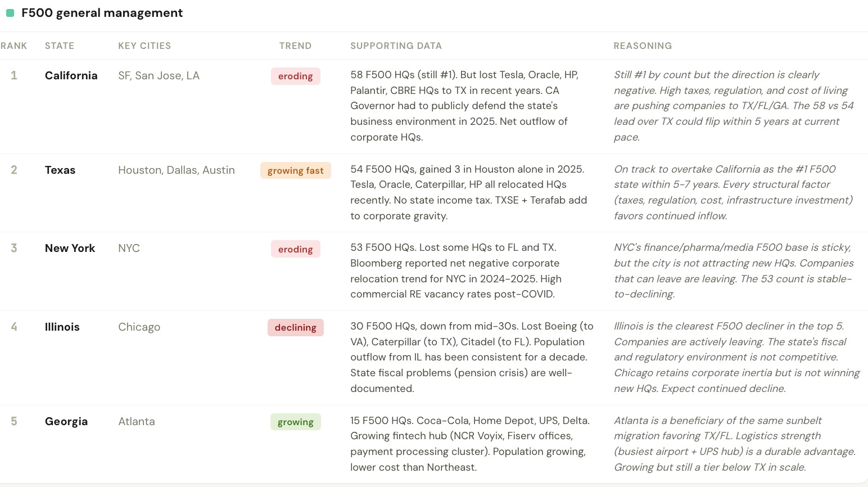
Task: Click the RANK column header
Action: 13,46
